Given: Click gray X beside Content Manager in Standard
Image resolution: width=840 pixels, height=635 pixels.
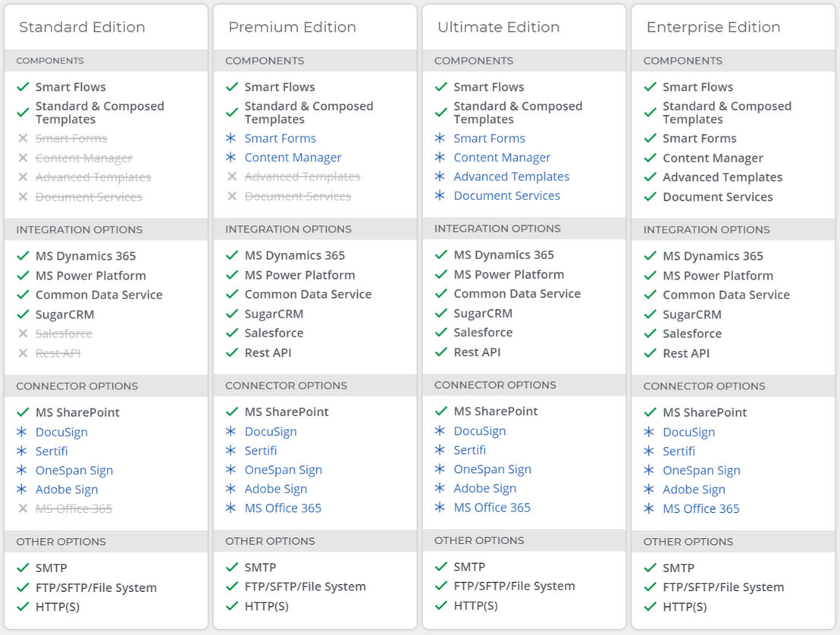Looking at the screenshot, I should click(x=23, y=158).
